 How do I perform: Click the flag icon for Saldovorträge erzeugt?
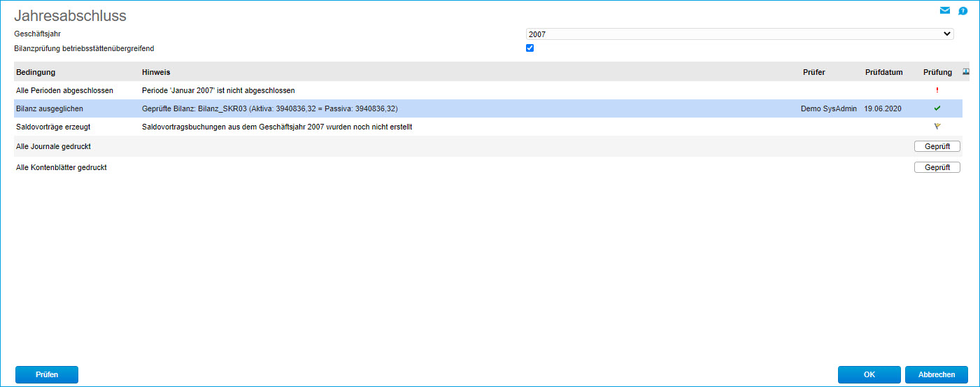coord(937,127)
